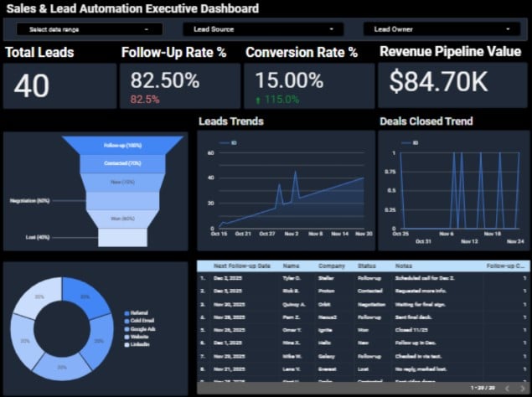This screenshot has width=532, height=397.
Task: Click the Requested more info note
Action: [x=421, y=291]
